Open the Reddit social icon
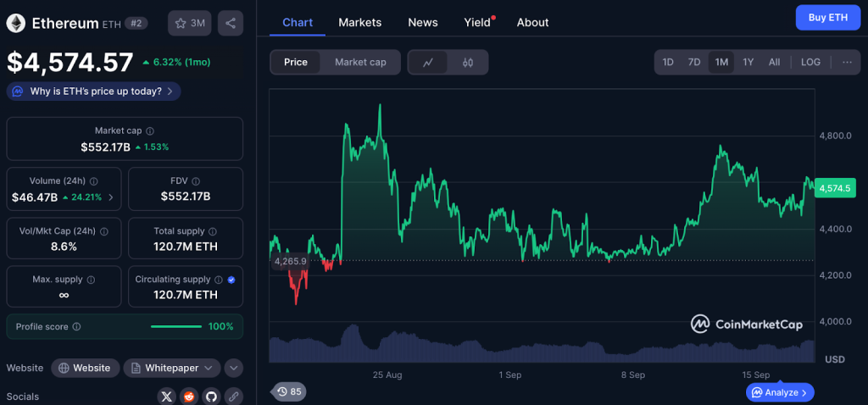This screenshot has width=868, height=405. click(x=189, y=396)
